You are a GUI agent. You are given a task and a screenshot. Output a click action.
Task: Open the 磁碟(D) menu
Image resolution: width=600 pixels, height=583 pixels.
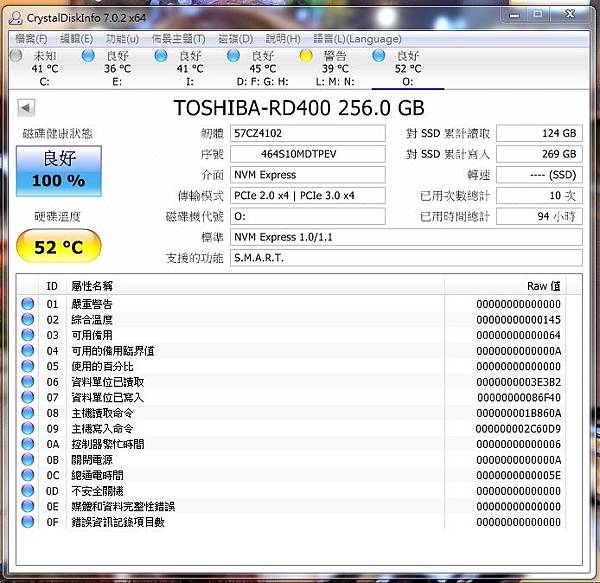[235, 39]
